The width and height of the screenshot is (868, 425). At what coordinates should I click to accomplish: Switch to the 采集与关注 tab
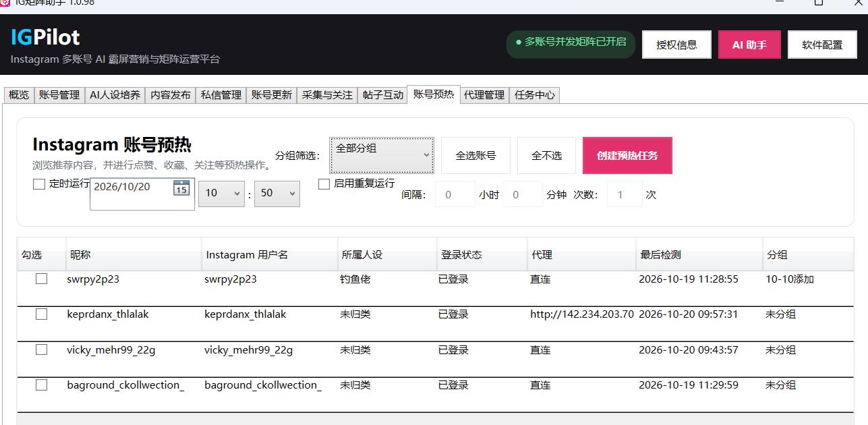point(327,95)
